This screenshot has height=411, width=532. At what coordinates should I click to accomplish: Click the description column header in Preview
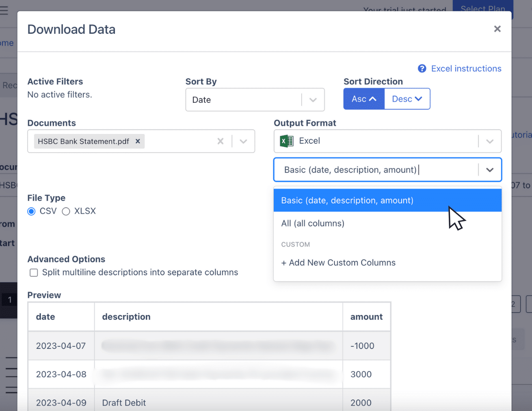coord(218,317)
